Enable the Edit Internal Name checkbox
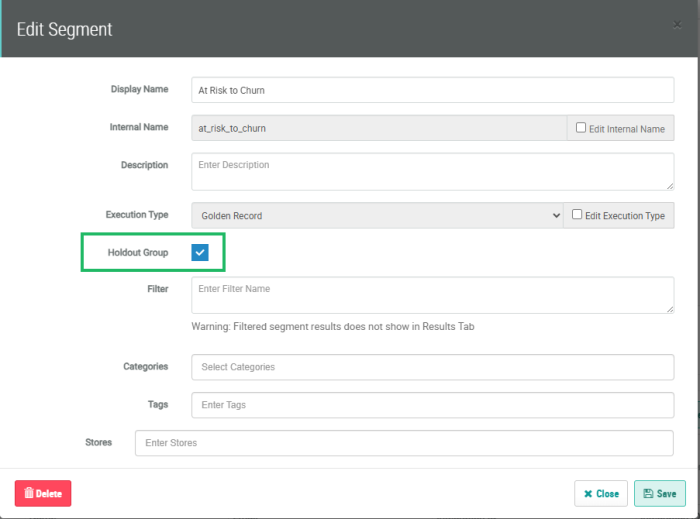Screen dimensions: 700x519 click(x=581, y=128)
